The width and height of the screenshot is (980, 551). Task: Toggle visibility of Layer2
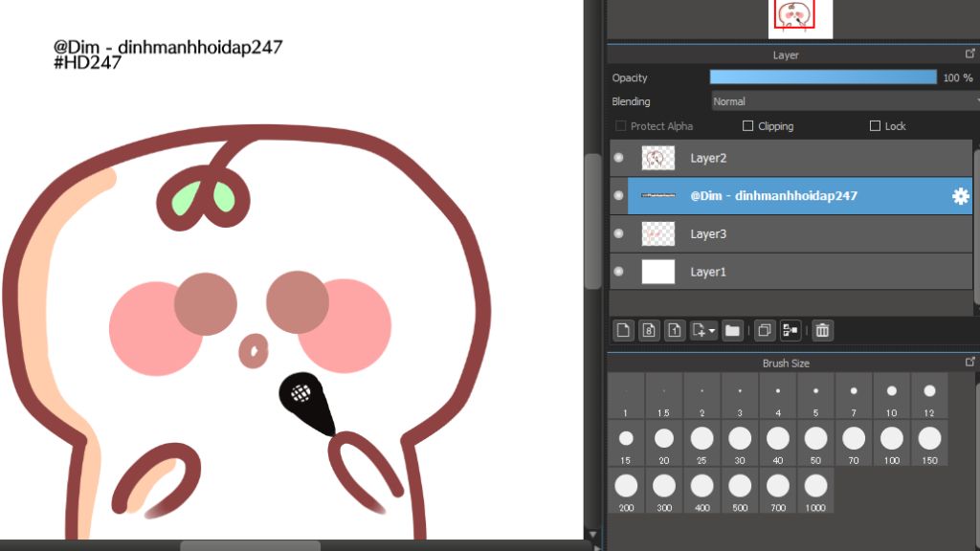619,158
